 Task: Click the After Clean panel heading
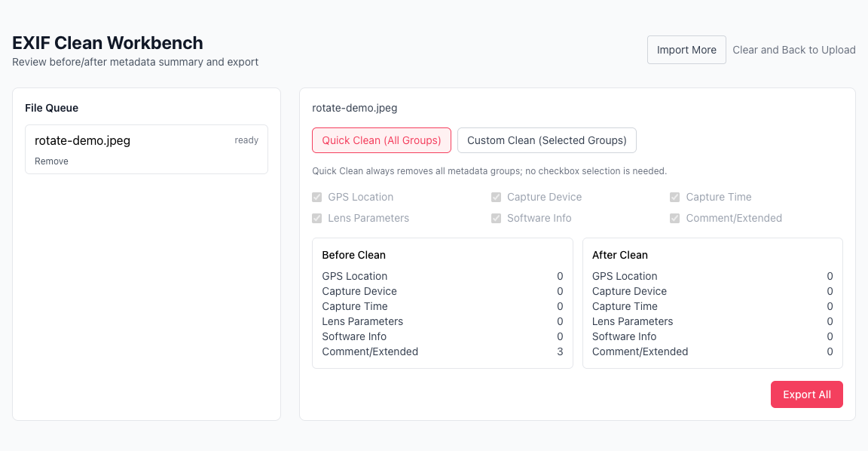click(620, 255)
